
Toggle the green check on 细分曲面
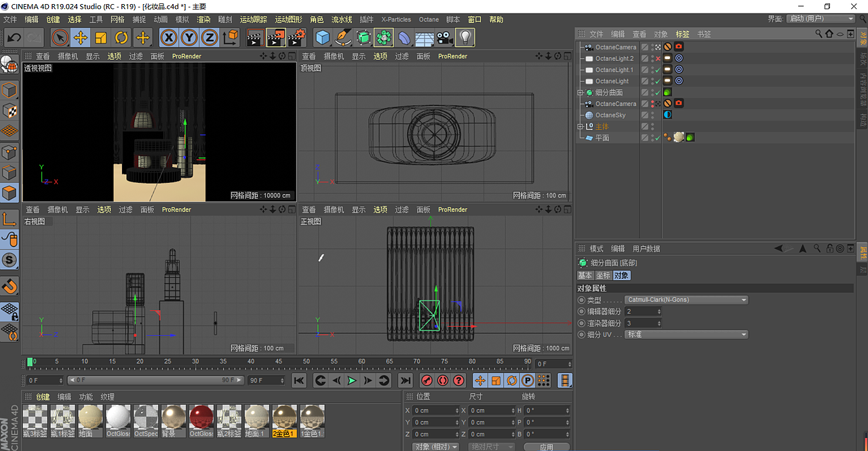coord(658,92)
